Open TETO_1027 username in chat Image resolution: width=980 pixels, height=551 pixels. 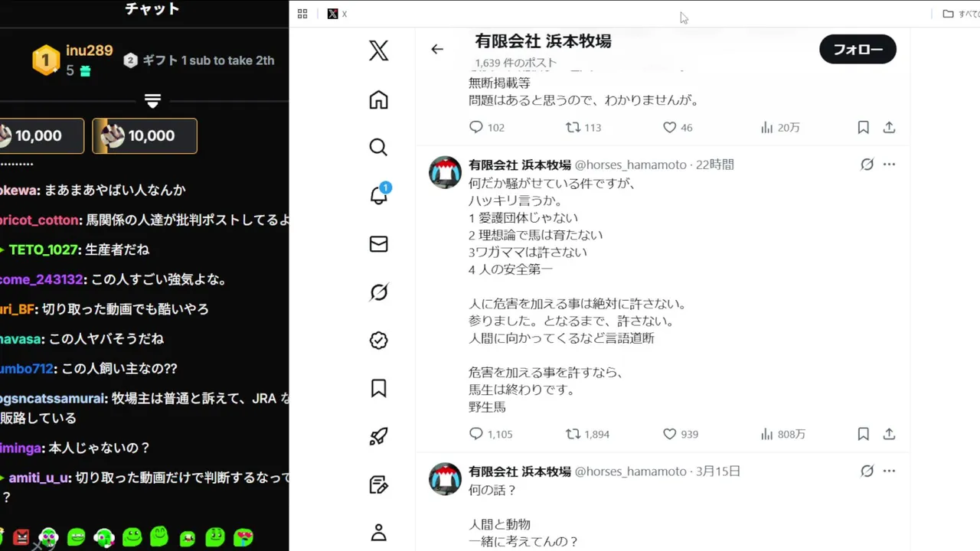pyautogui.click(x=44, y=249)
